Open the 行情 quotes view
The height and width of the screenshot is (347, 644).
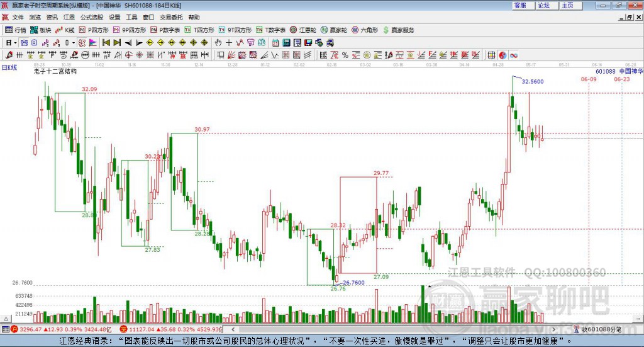point(16,30)
